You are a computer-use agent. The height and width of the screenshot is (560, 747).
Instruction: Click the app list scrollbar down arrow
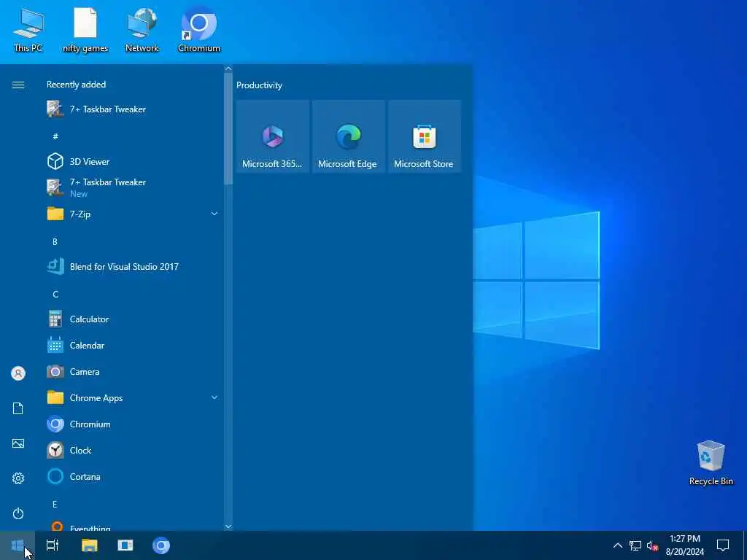[228, 526]
